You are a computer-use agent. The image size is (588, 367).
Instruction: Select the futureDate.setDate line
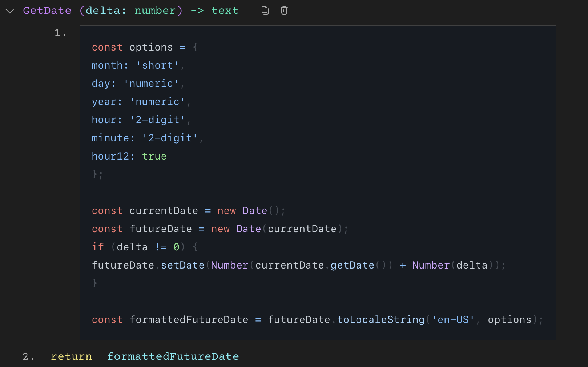click(298, 265)
